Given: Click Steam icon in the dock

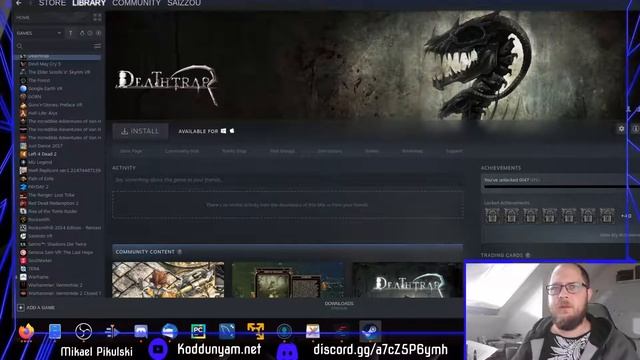Looking at the screenshot, I should 370,331.
